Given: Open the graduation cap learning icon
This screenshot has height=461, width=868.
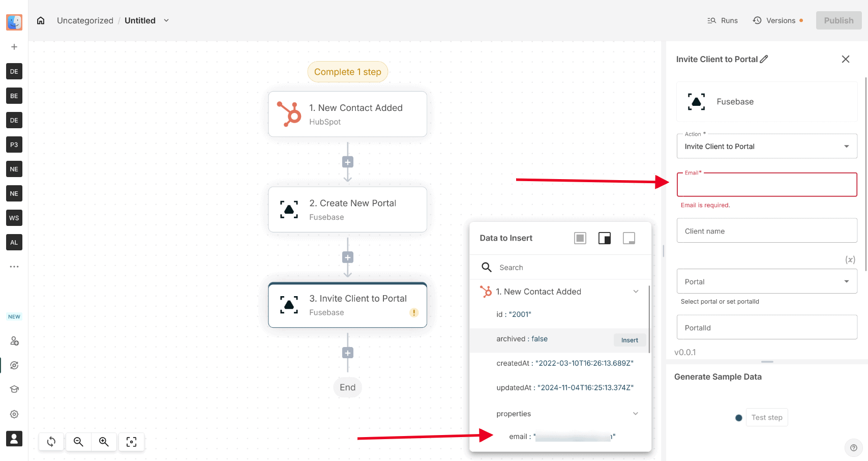Looking at the screenshot, I should click(14, 389).
